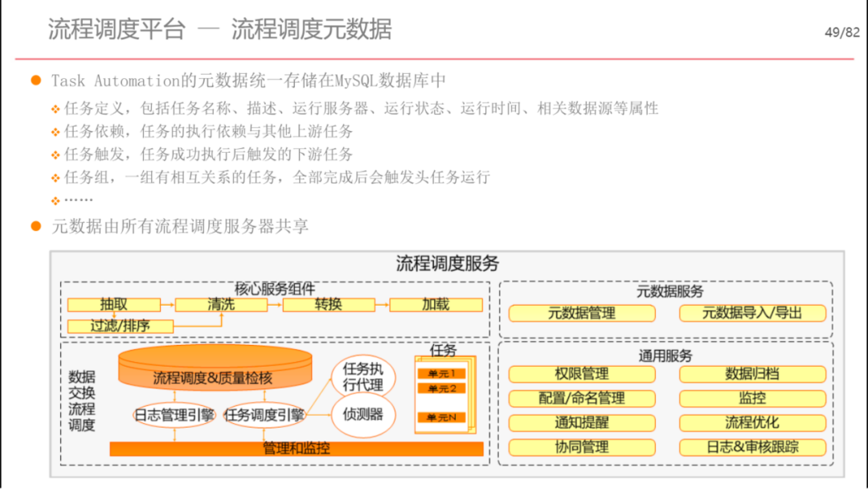This screenshot has width=868, height=489.
Task: Click the 元数据由所有流程调度服务器共享 line
Action: point(180,227)
